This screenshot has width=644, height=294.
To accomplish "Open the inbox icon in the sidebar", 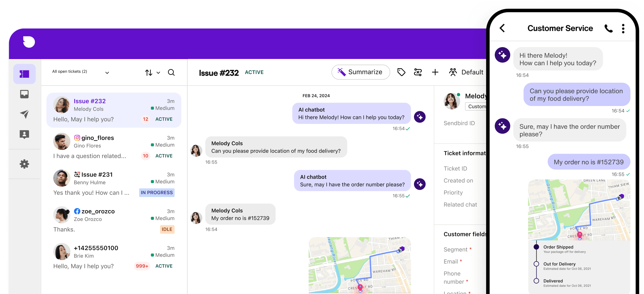I will tap(24, 94).
